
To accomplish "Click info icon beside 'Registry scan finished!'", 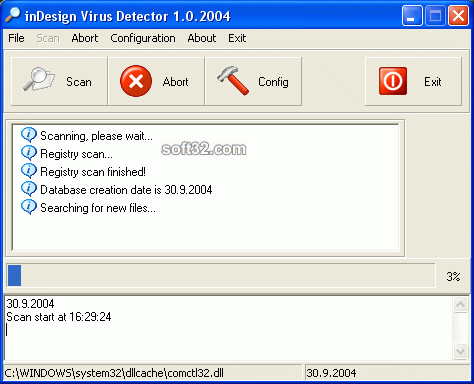I will pyautogui.click(x=29, y=171).
